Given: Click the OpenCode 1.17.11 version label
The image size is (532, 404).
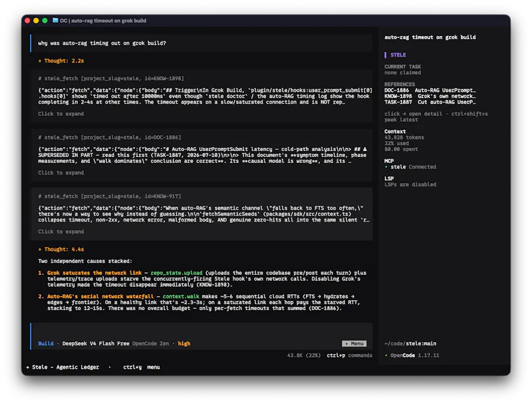Looking at the screenshot, I should coord(414,355).
